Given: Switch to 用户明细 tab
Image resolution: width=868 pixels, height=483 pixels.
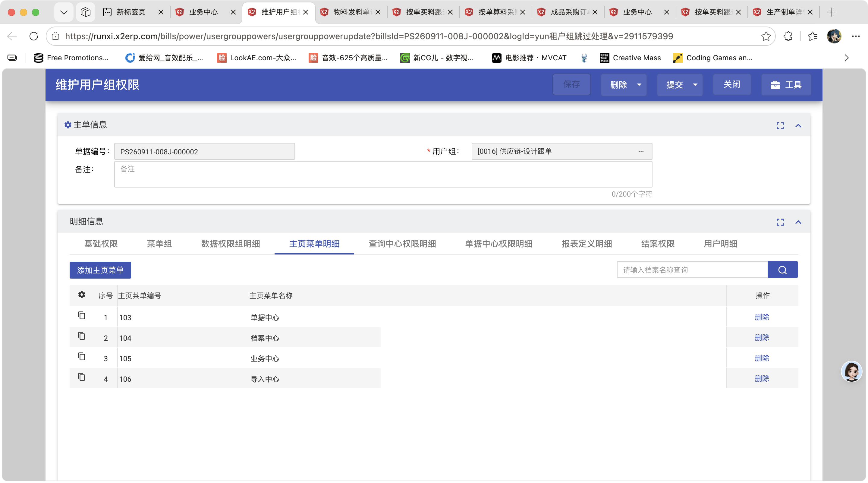Looking at the screenshot, I should [x=720, y=244].
